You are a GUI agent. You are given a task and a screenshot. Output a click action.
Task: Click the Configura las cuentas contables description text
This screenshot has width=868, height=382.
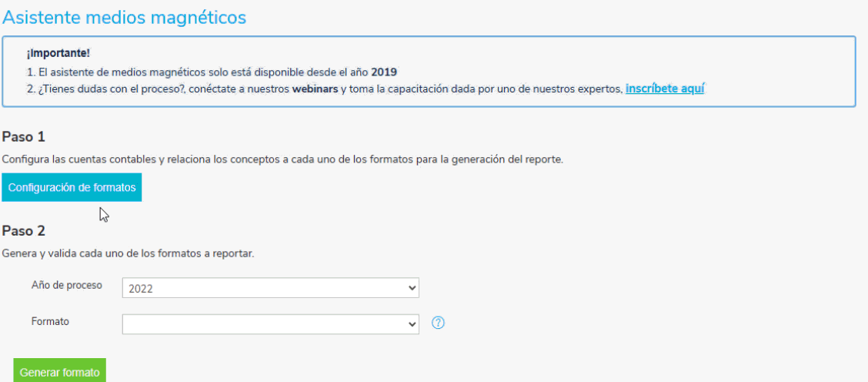(x=282, y=159)
